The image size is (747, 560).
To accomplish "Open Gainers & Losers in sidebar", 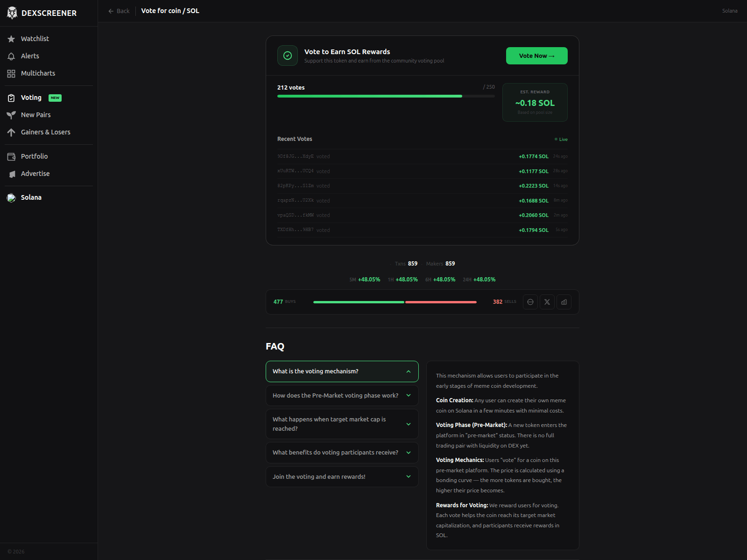I will click(x=45, y=132).
